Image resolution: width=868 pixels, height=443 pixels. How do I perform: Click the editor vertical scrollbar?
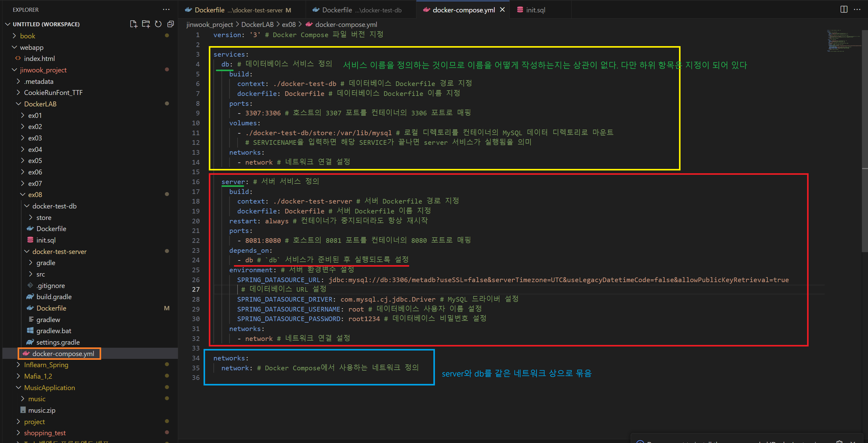click(865, 135)
